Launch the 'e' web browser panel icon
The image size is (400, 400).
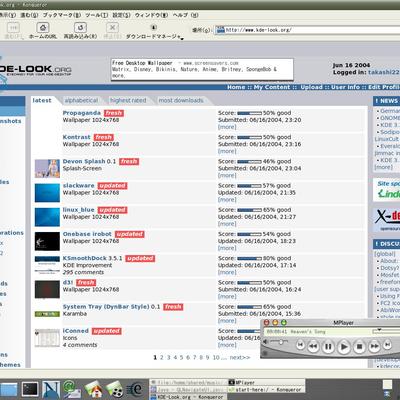136,389
